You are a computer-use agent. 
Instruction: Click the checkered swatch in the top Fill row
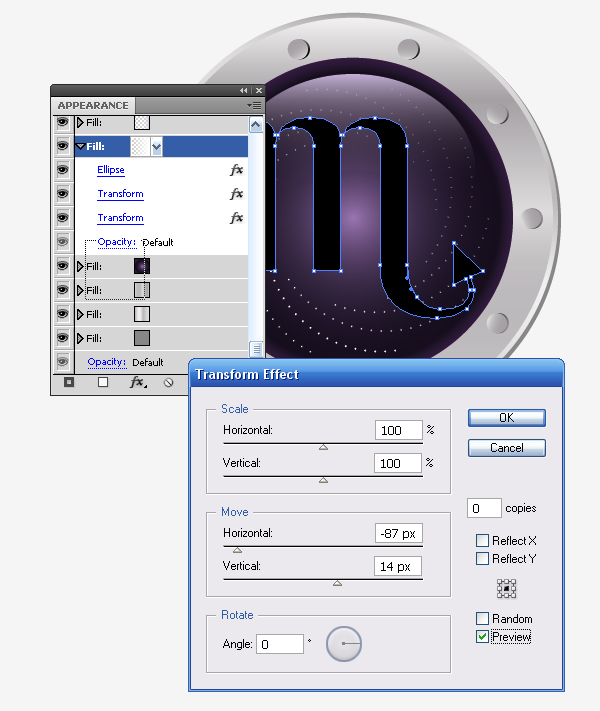click(142, 122)
